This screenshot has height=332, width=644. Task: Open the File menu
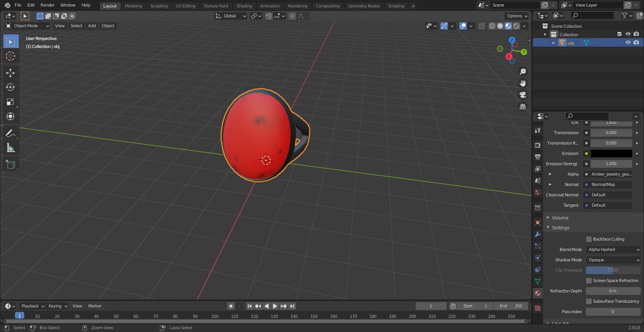click(x=18, y=5)
